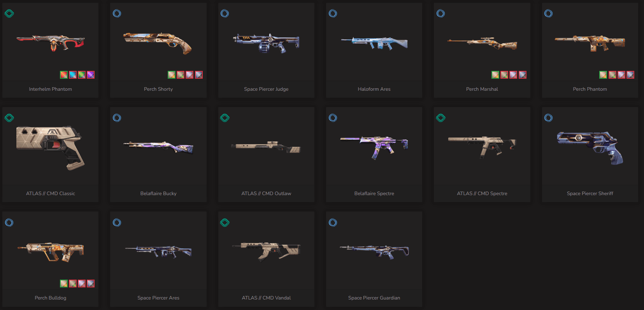Click the blue tier icon on Haloform Ares
The image size is (644, 310).
click(x=333, y=14)
